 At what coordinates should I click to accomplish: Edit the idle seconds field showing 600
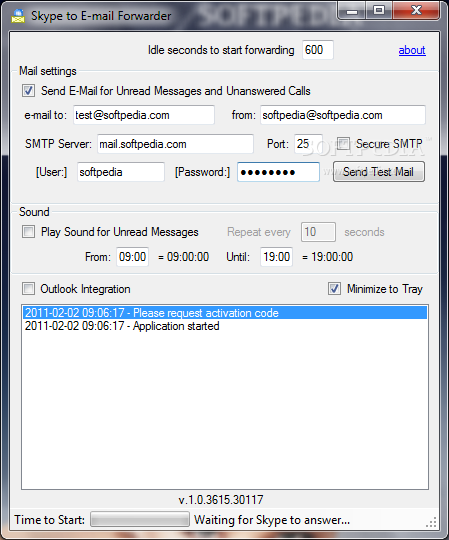(x=318, y=50)
